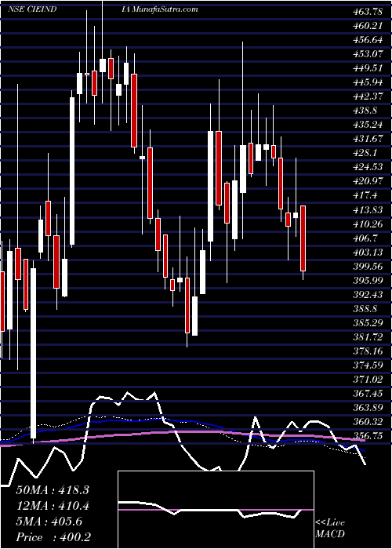Select the 374.59 price axis label

367,365
